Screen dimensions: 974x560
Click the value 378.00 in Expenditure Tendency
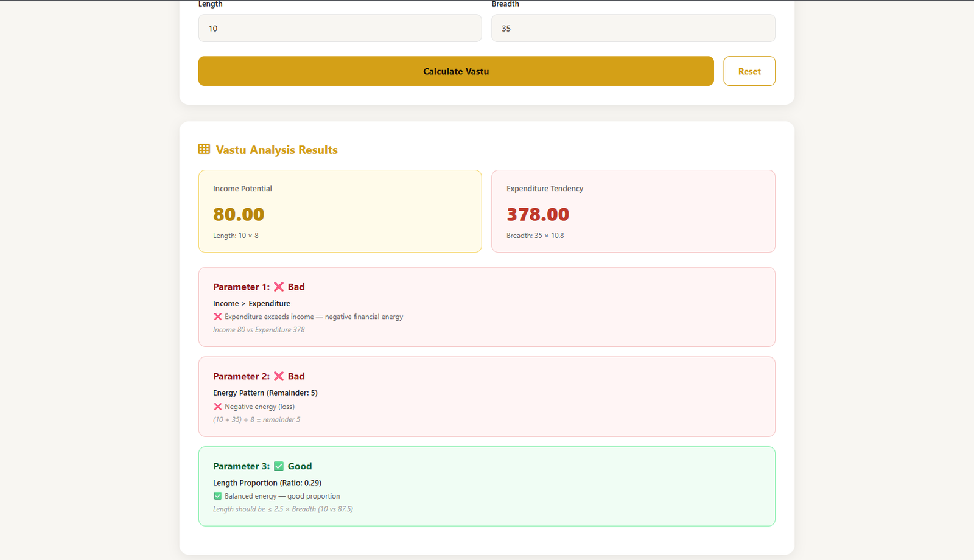coord(538,214)
